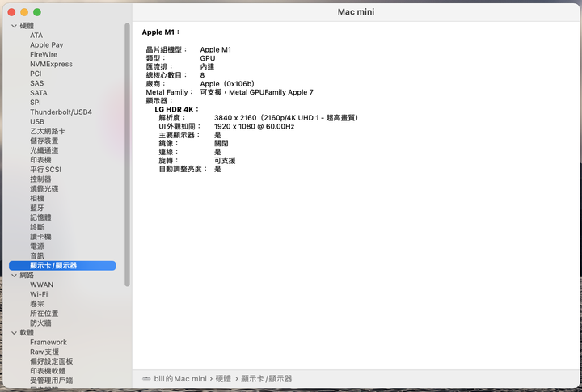Select 卷宗 in the sidebar
Image resolution: width=582 pixels, height=392 pixels.
point(37,304)
